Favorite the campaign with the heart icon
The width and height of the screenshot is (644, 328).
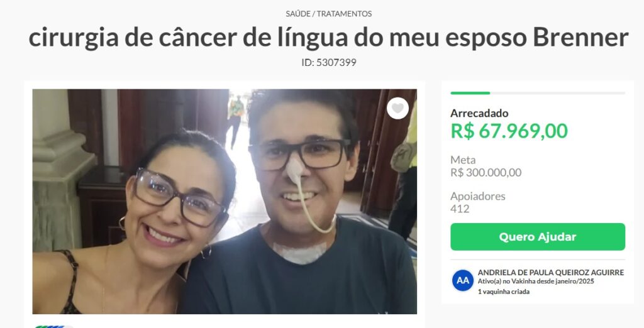pos(397,108)
